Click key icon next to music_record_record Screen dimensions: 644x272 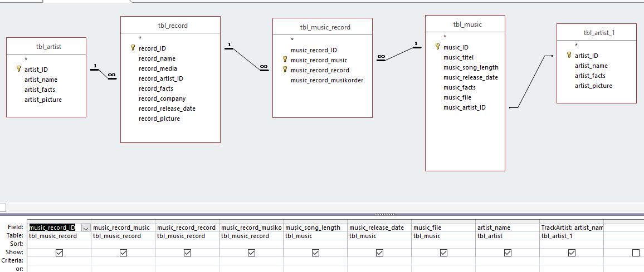pyautogui.click(x=285, y=70)
